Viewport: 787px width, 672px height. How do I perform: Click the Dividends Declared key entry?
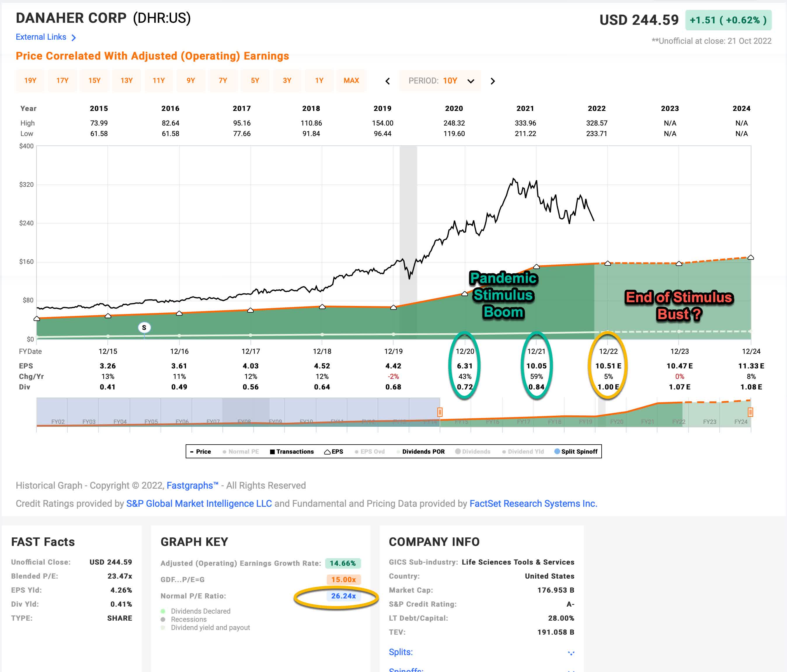pyautogui.click(x=201, y=611)
